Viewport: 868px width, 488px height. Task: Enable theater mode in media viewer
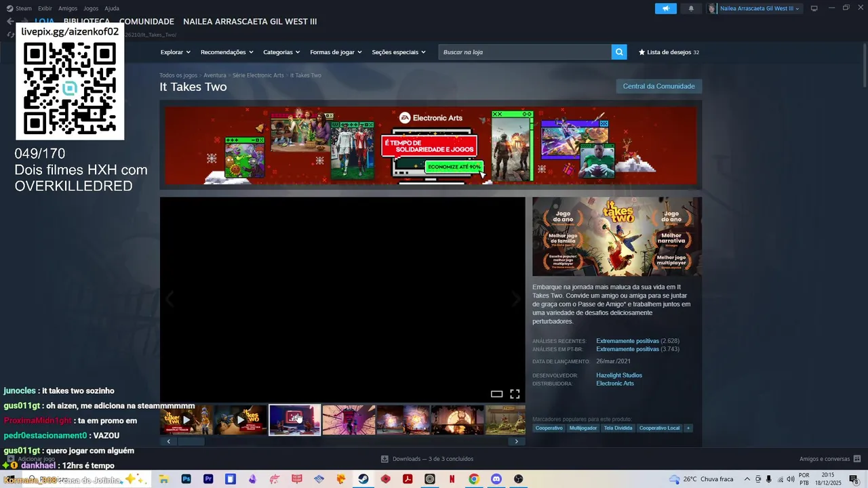[496, 394]
